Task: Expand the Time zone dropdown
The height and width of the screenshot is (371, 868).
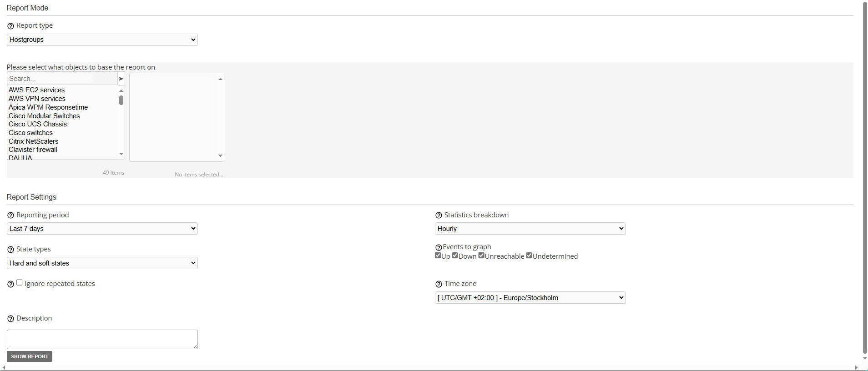Action: point(530,298)
